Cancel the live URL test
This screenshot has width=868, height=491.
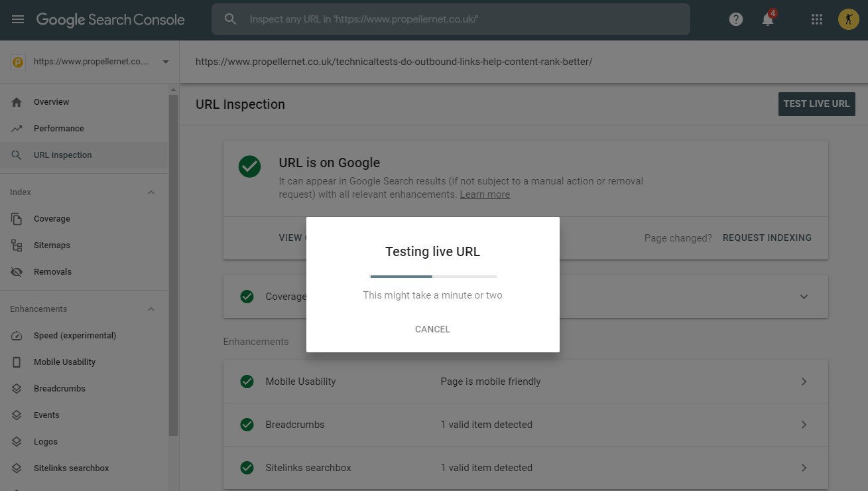[432, 329]
